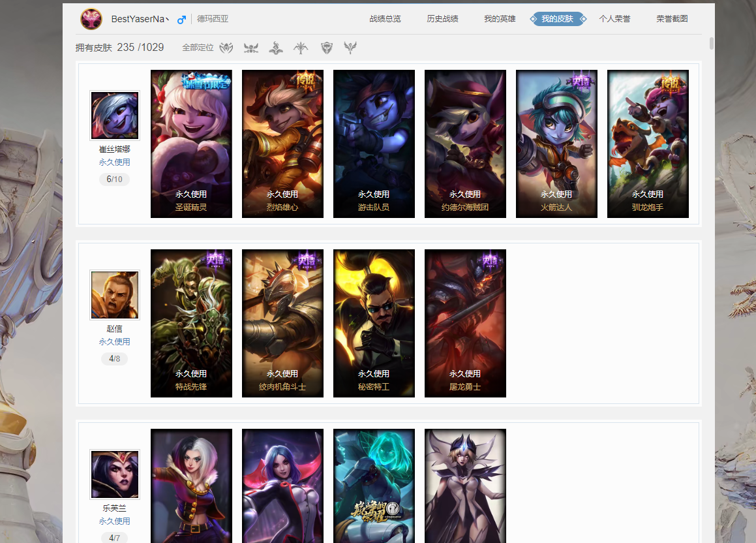Image resolution: width=756 pixels, height=543 pixels.
Task: Switch to the 我的英雄 tab
Action: click(x=500, y=19)
